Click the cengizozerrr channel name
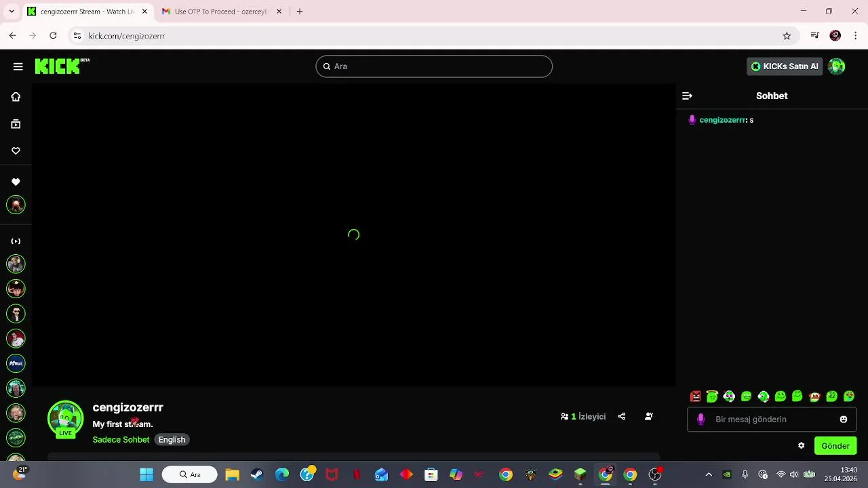 127,407
